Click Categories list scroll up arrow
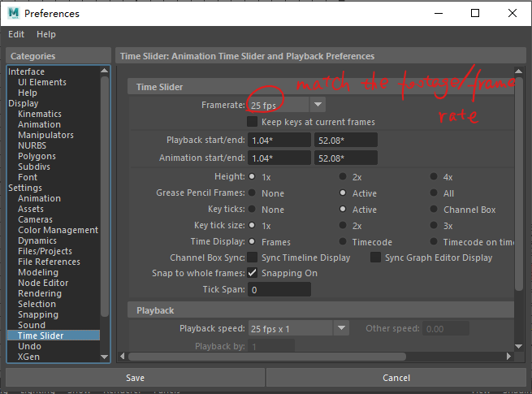This screenshot has height=394, width=532. point(105,71)
